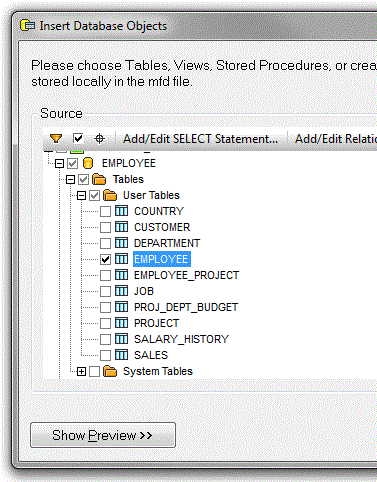
Task: Collapse the Tables folder node
Action: pyautogui.click(x=70, y=180)
